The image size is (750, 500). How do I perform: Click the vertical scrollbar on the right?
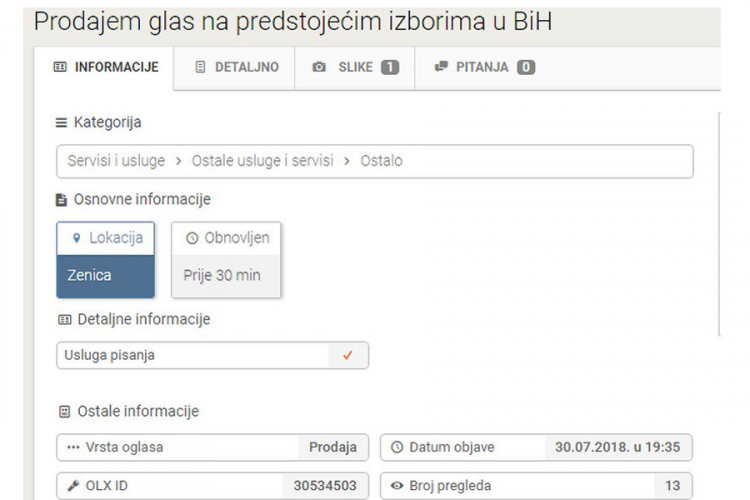719,224
